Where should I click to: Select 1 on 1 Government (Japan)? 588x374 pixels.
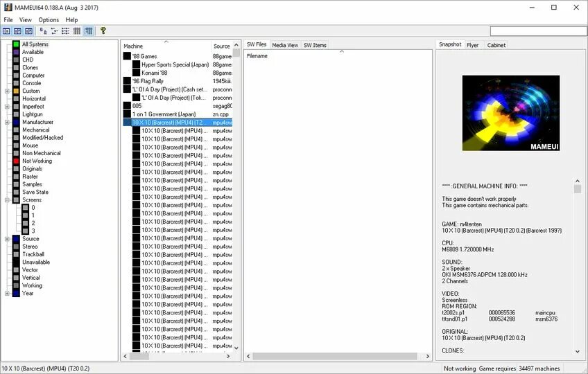click(x=164, y=114)
